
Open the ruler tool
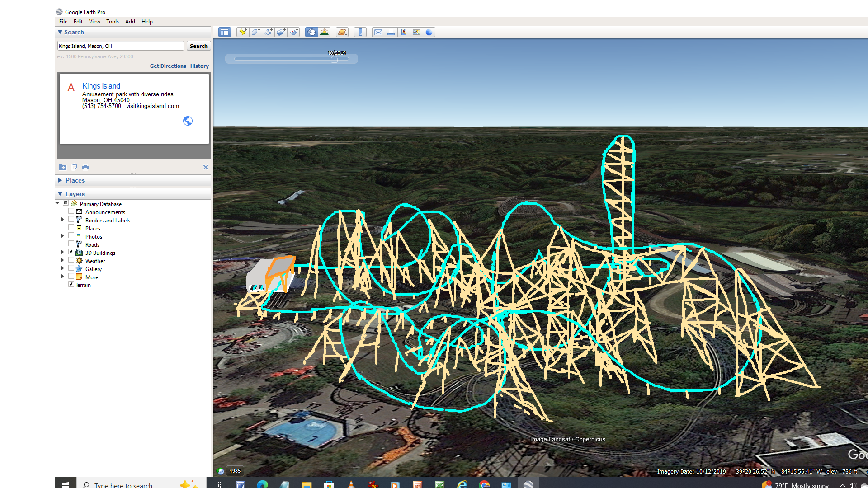360,32
